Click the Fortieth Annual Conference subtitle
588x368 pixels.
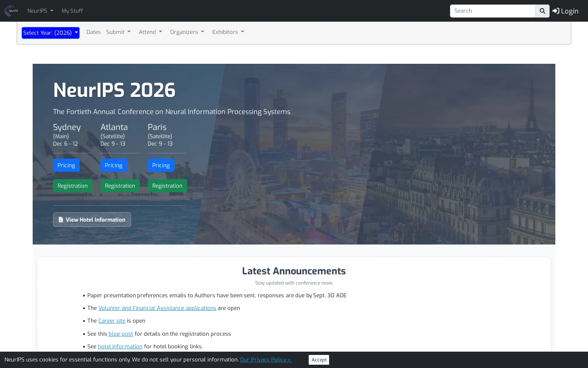coord(171,112)
